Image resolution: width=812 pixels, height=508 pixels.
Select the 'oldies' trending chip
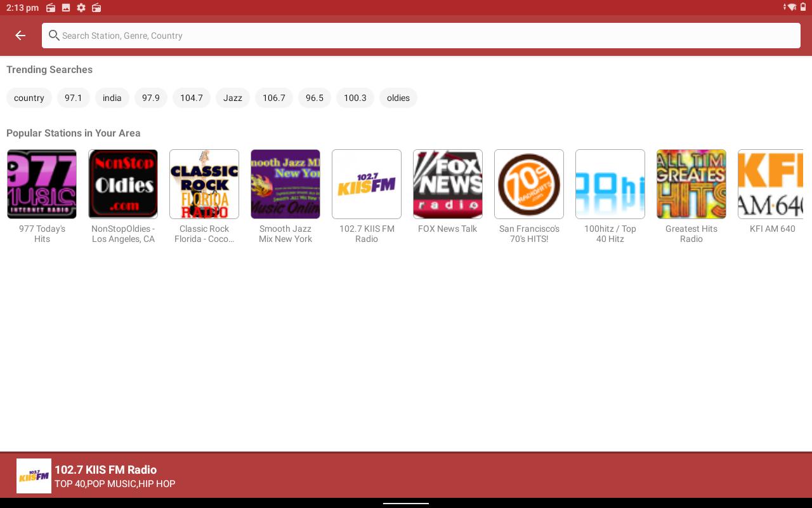[x=398, y=98]
